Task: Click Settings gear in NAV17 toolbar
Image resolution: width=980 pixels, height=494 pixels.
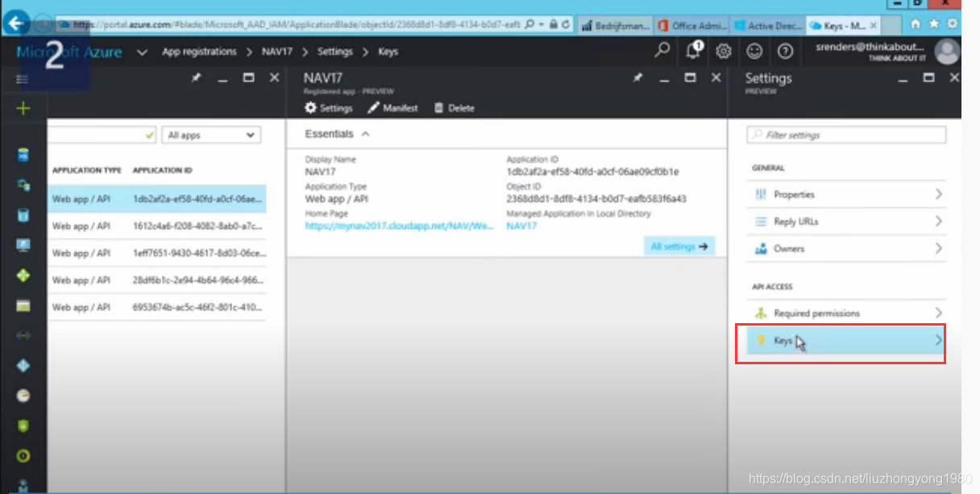Action: (x=329, y=108)
